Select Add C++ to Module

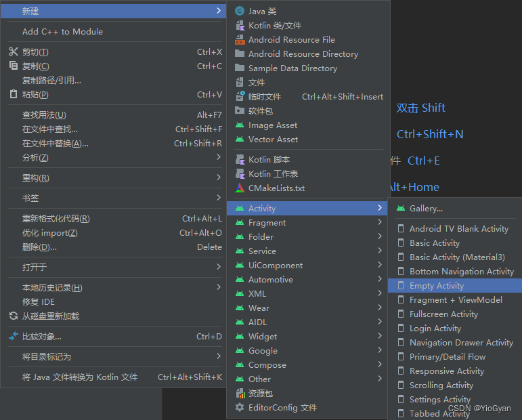pos(114,32)
